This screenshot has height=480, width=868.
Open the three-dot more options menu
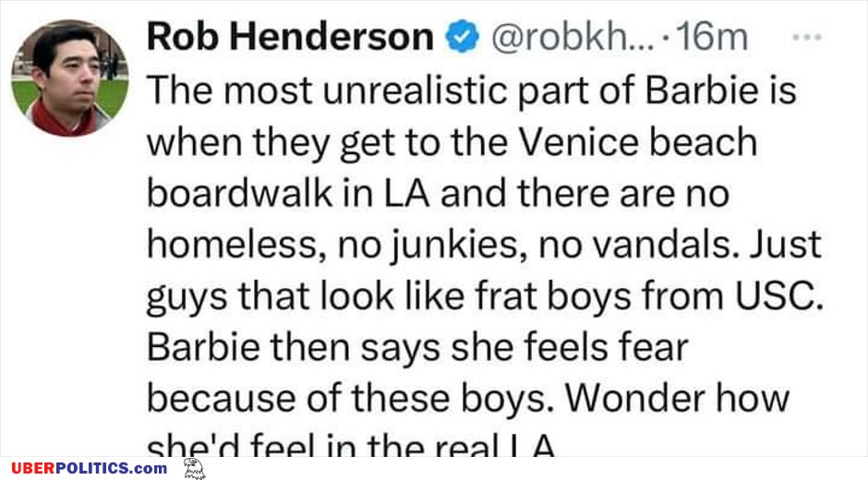[x=806, y=37]
